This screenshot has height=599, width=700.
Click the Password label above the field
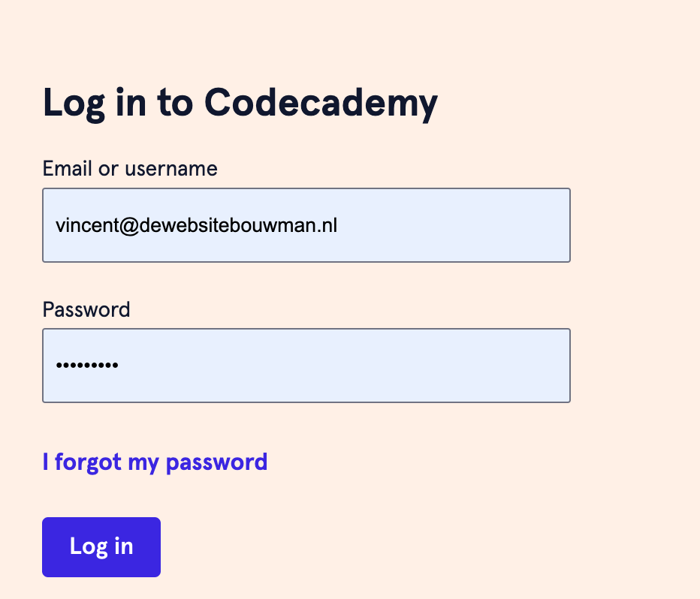[86, 309]
